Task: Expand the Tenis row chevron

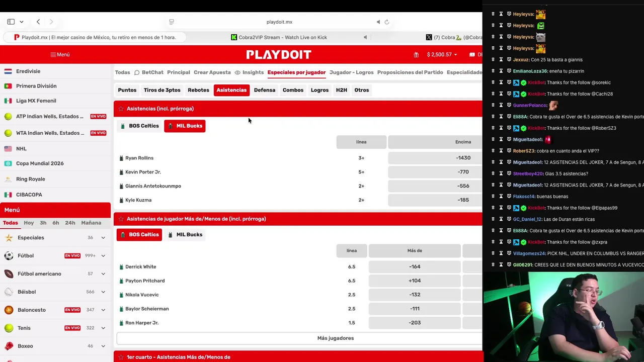Action: [103, 328]
